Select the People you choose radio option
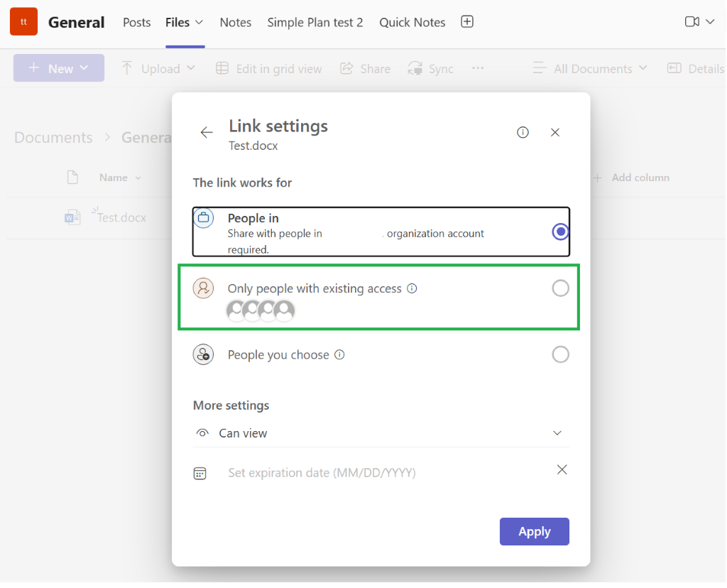The height and width of the screenshot is (588, 727). pos(560,355)
